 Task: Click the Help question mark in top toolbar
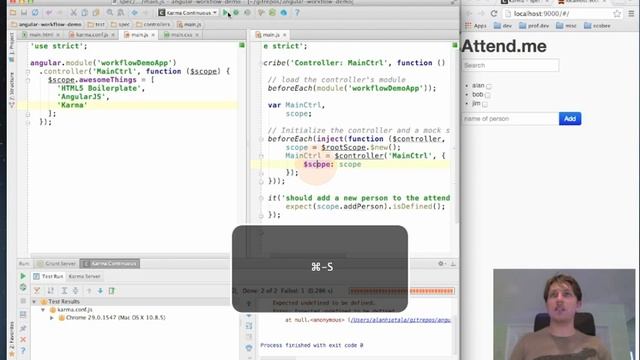coord(297,13)
